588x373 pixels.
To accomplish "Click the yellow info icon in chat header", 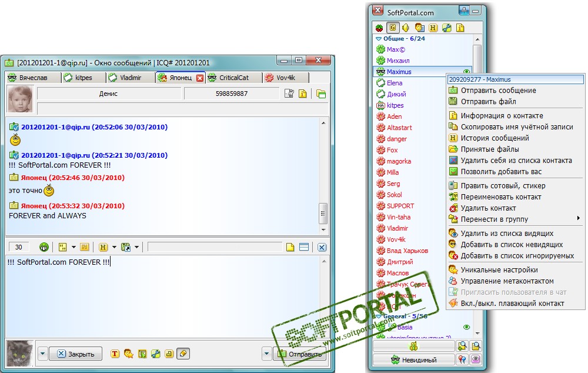I will pyautogui.click(x=303, y=94).
